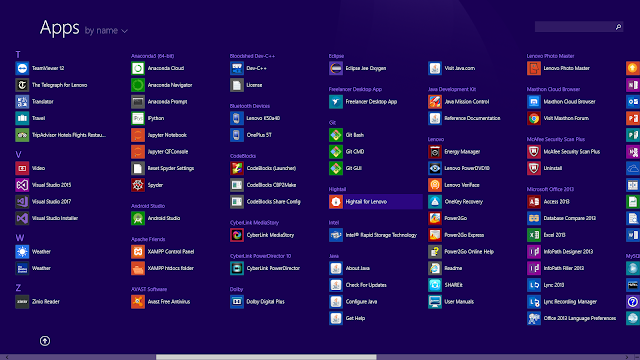
Task: Click the chevron next to by name
Action: (124, 31)
